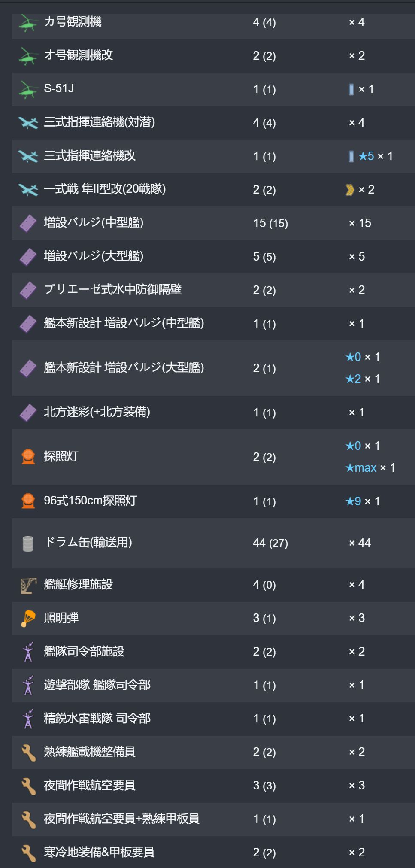Click the star shell flare icon beside 照明弾
This screenshot has height=868, width=415.
(28, 619)
